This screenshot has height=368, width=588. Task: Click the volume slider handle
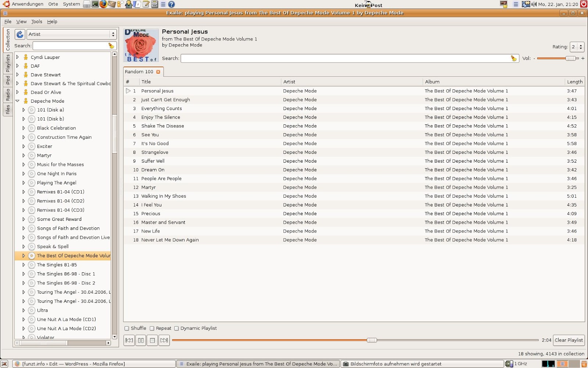point(570,58)
